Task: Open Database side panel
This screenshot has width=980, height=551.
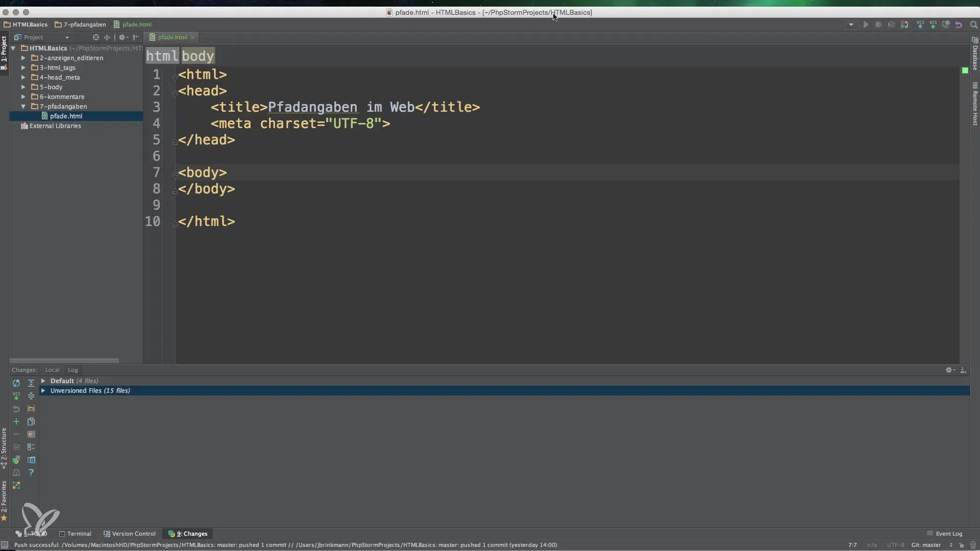Action: coord(975,54)
